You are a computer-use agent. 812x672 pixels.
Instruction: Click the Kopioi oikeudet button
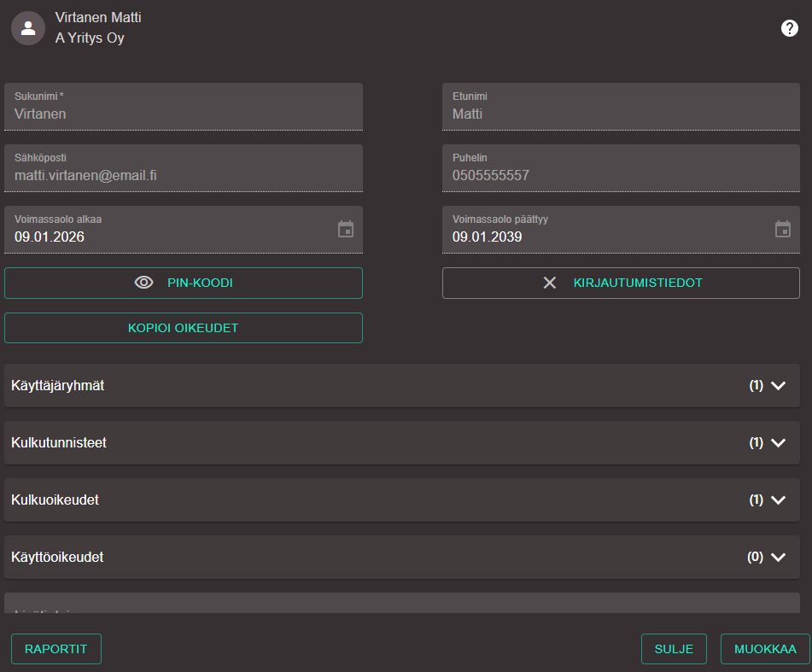(x=184, y=328)
